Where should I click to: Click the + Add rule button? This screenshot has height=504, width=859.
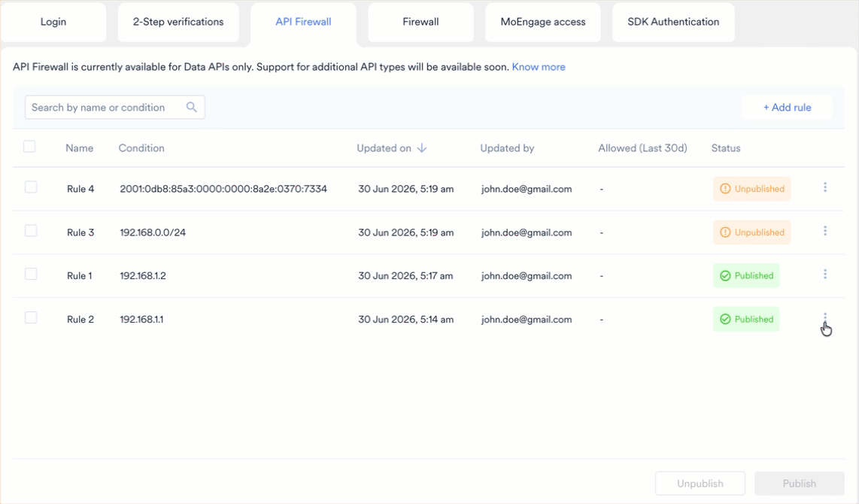788,108
